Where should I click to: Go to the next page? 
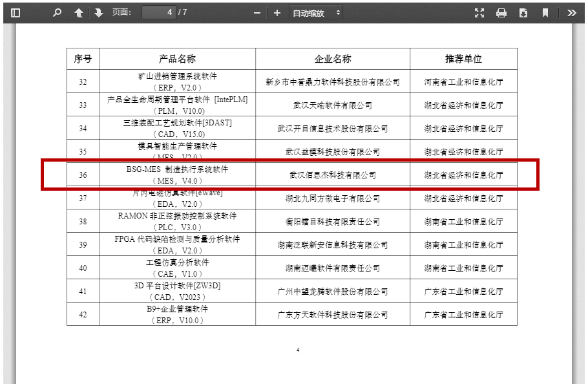[99, 13]
